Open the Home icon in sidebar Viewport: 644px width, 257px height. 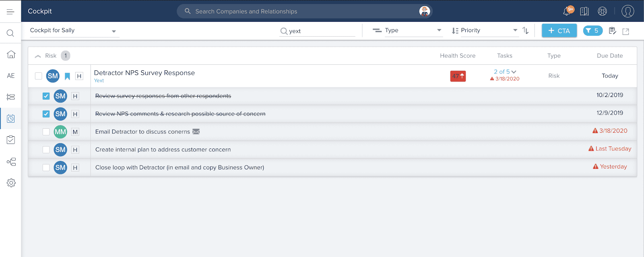11,54
